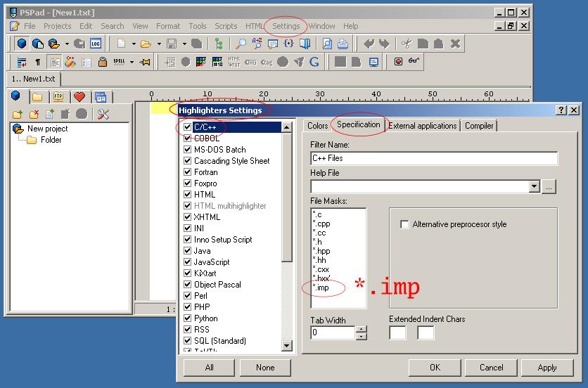The width and height of the screenshot is (588, 388).
Task: Enable Alternative preprocesor style checkbox
Action: tap(404, 224)
